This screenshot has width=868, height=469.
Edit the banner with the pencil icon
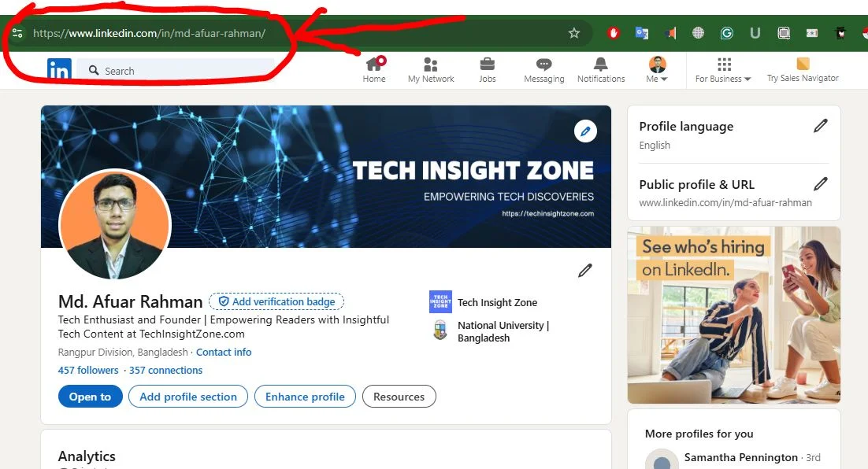(x=585, y=131)
